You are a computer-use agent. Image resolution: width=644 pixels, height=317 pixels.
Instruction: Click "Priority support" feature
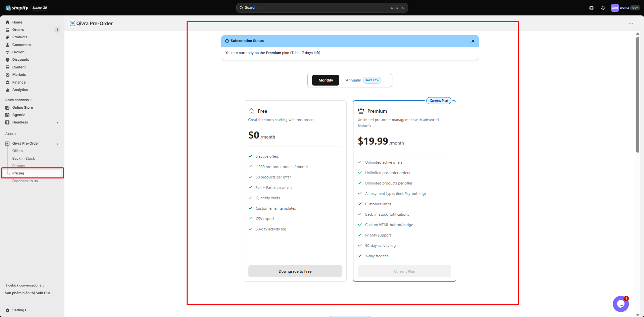coord(378,235)
